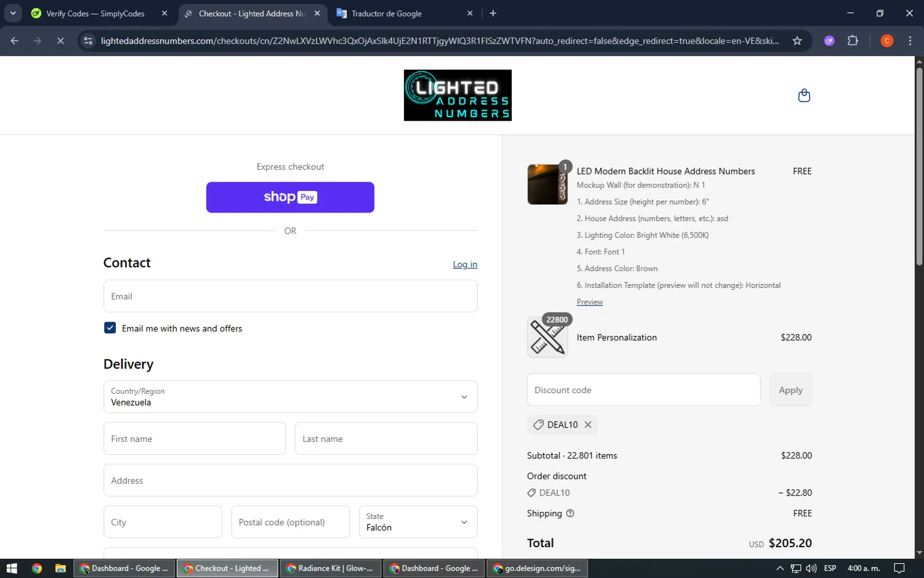Image resolution: width=924 pixels, height=578 pixels.
Task: Click the First name field
Action: [195, 439]
